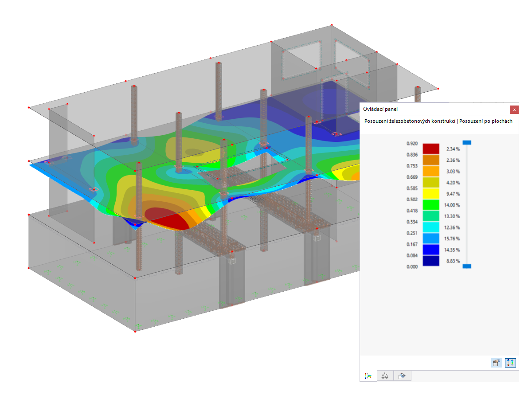The image size is (532, 399).
Task: Open the color scale options icon
Action: point(510,363)
